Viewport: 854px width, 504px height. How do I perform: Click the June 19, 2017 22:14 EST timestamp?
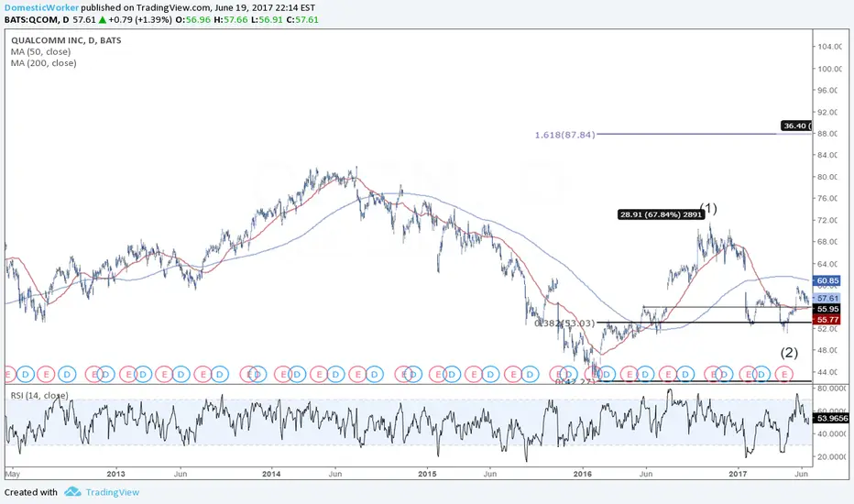[265, 7]
